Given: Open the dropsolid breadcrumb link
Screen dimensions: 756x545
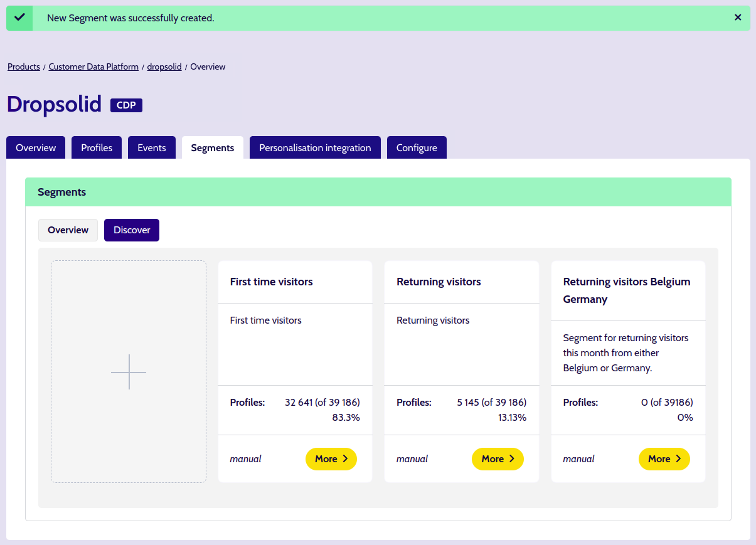Looking at the screenshot, I should point(164,66).
